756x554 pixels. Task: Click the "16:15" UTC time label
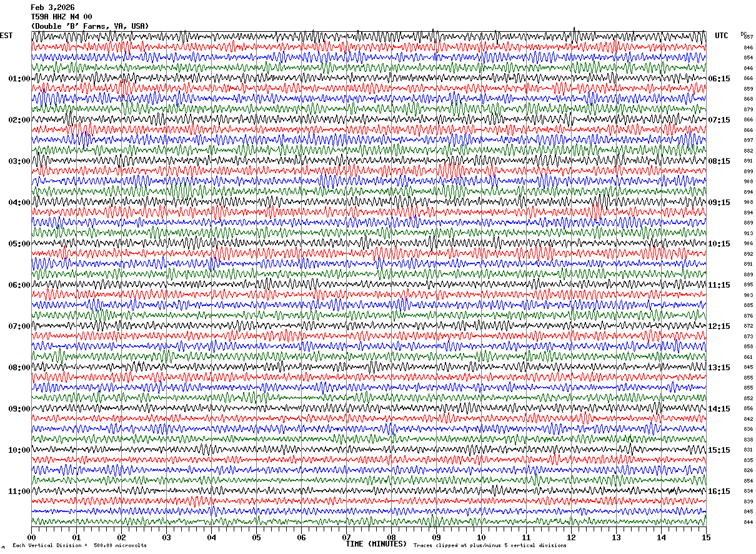[x=719, y=491]
